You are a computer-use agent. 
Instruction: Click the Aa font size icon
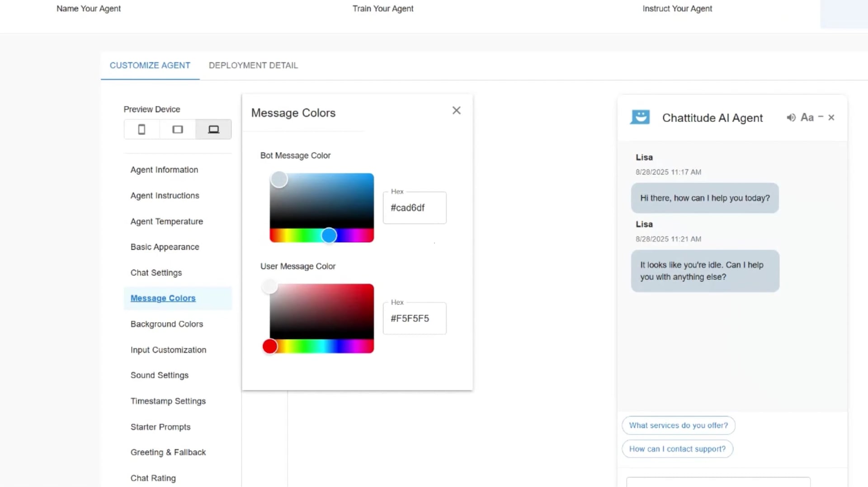[x=807, y=117]
